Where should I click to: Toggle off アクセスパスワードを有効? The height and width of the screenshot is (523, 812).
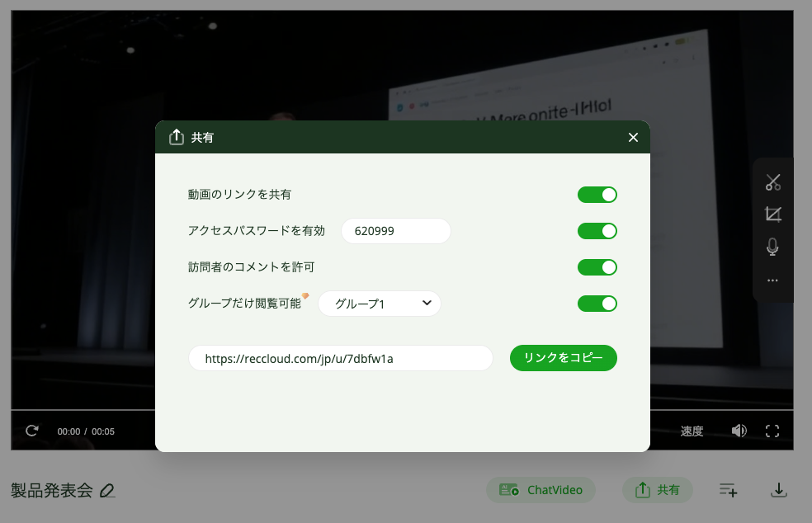[x=597, y=231]
